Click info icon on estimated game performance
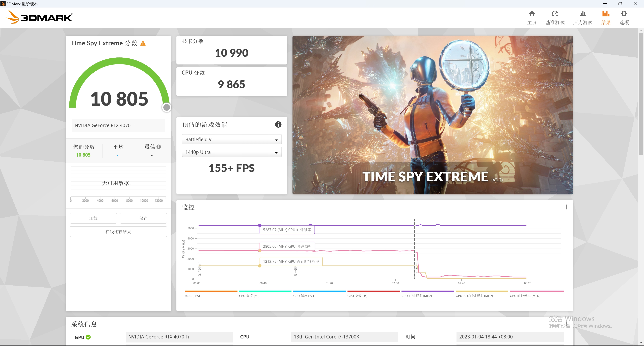 click(x=278, y=124)
